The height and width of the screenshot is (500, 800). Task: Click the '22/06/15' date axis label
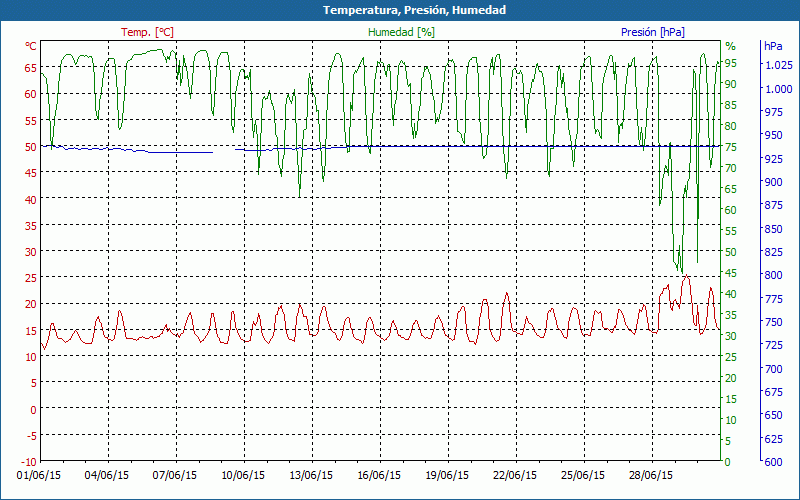point(515,475)
